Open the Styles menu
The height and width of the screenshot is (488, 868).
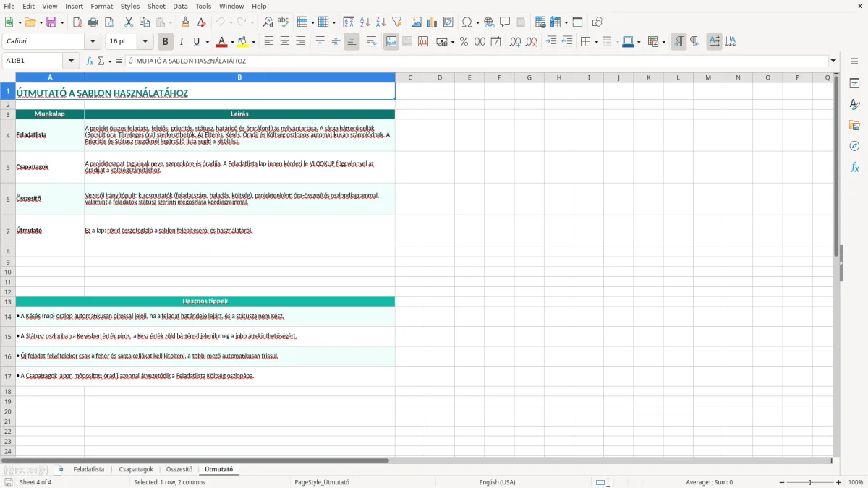click(130, 6)
